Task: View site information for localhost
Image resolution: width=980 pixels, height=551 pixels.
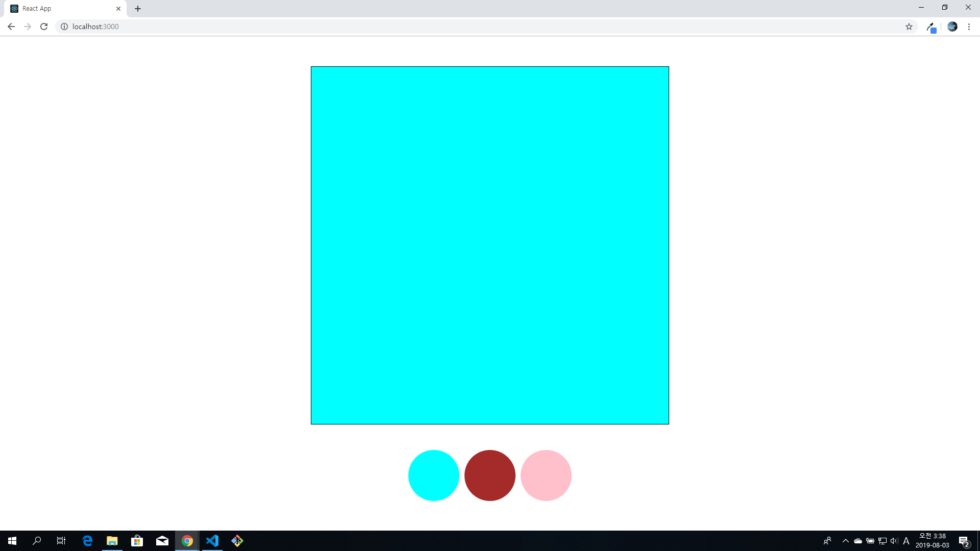Action: 64,27
